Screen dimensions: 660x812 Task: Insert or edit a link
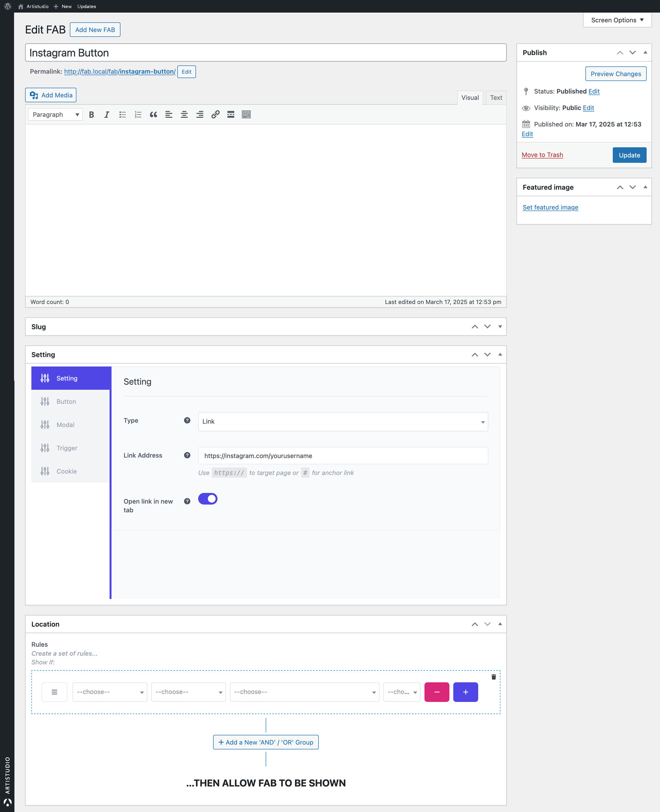pos(215,115)
